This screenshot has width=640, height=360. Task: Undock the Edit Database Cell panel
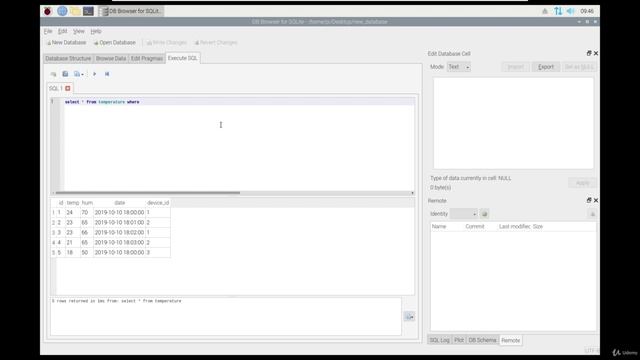(589, 53)
